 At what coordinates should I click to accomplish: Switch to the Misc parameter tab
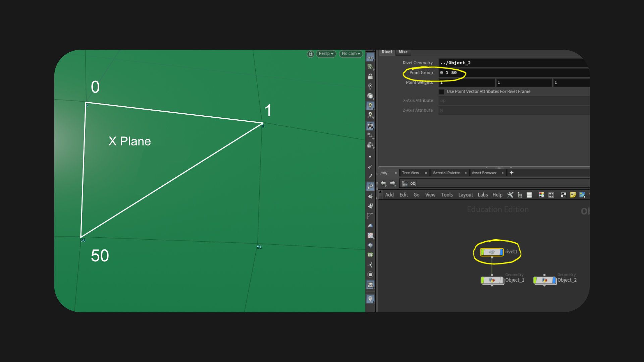click(403, 52)
